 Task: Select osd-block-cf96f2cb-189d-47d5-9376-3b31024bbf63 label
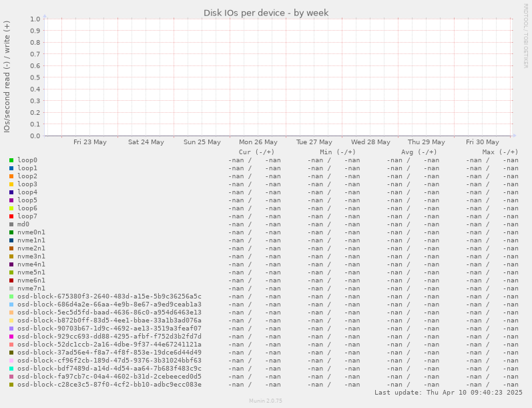coord(109,361)
